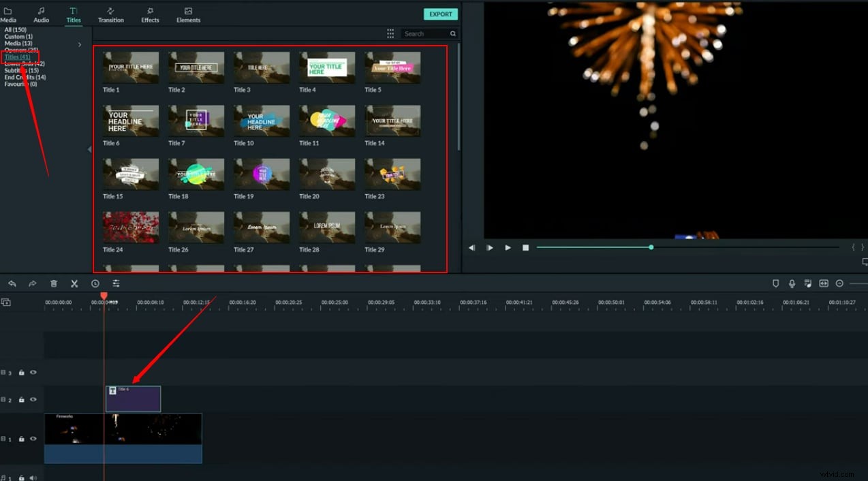Viewport: 868px width, 481px height.
Task: Open the Split tool (scissors icon)
Action: (x=74, y=283)
